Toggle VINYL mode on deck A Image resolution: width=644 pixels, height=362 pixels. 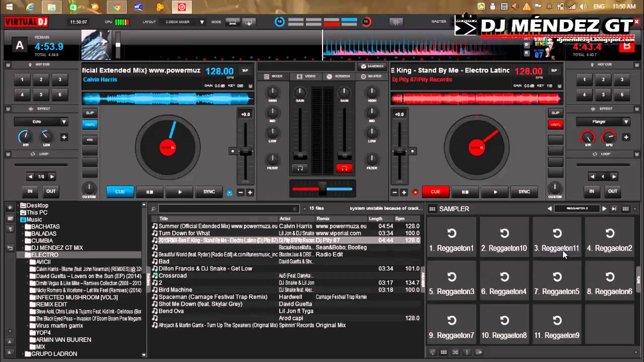coord(90,125)
